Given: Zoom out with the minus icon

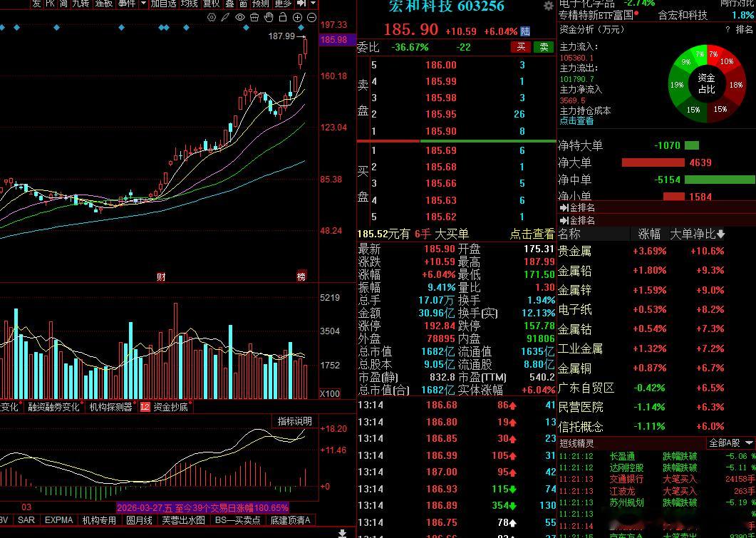Looking at the screenshot, I should click(x=312, y=18).
